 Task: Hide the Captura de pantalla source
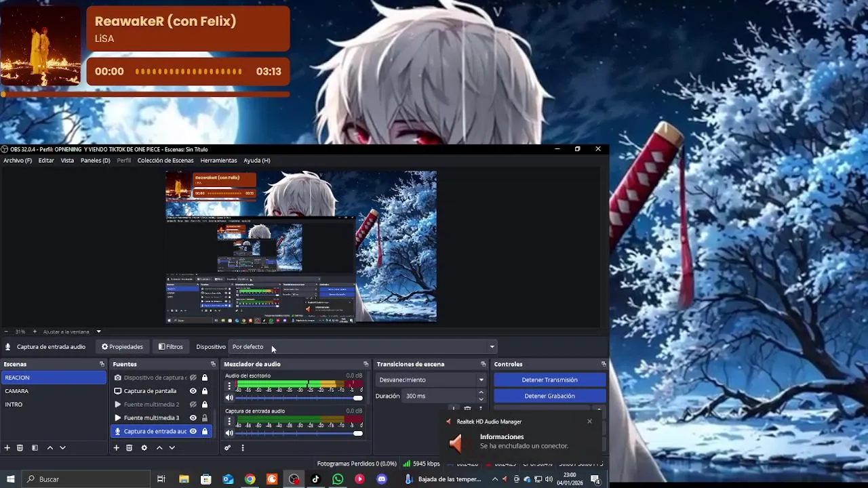pos(193,391)
